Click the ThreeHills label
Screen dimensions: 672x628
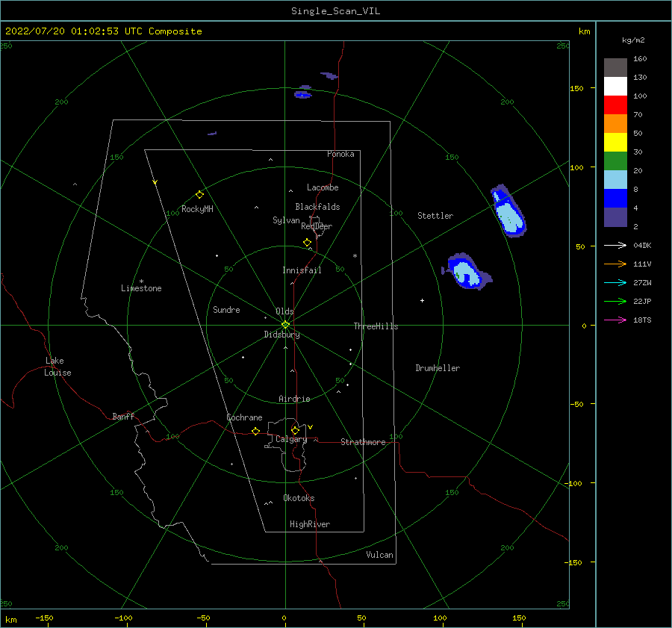click(x=376, y=326)
